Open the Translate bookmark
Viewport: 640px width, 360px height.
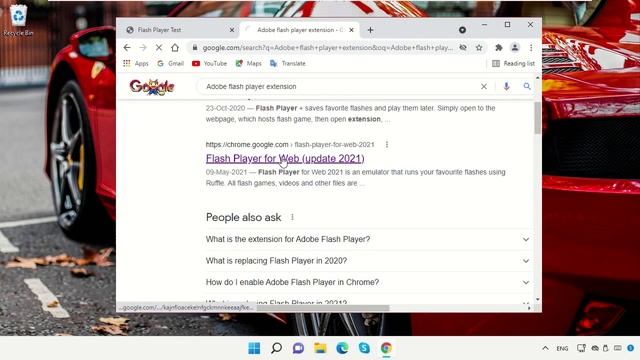tap(288, 63)
